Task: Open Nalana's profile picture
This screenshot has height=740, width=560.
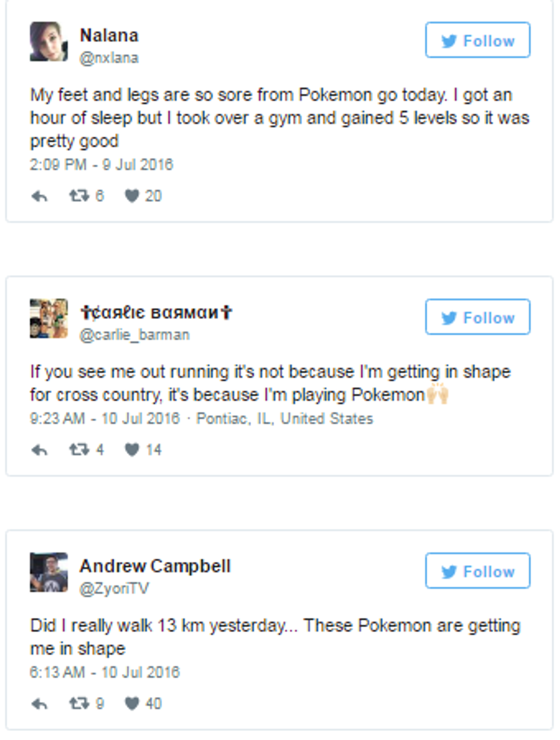Action: click(49, 41)
